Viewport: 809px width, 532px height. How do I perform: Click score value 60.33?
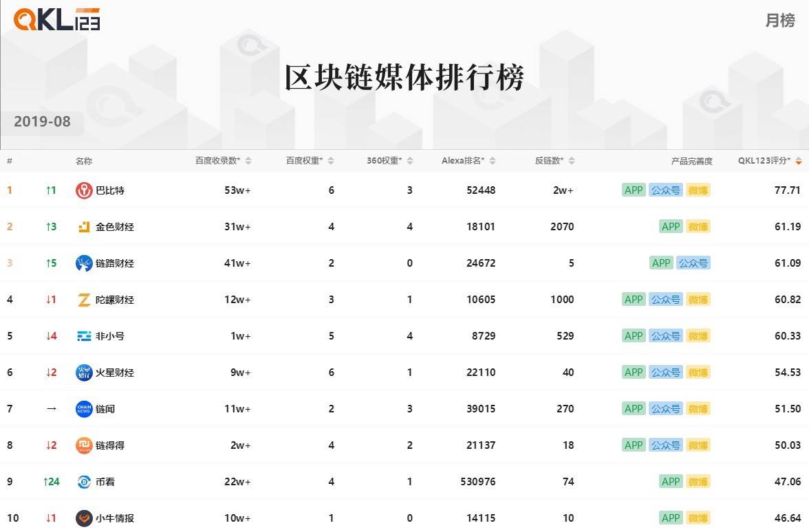coord(787,336)
